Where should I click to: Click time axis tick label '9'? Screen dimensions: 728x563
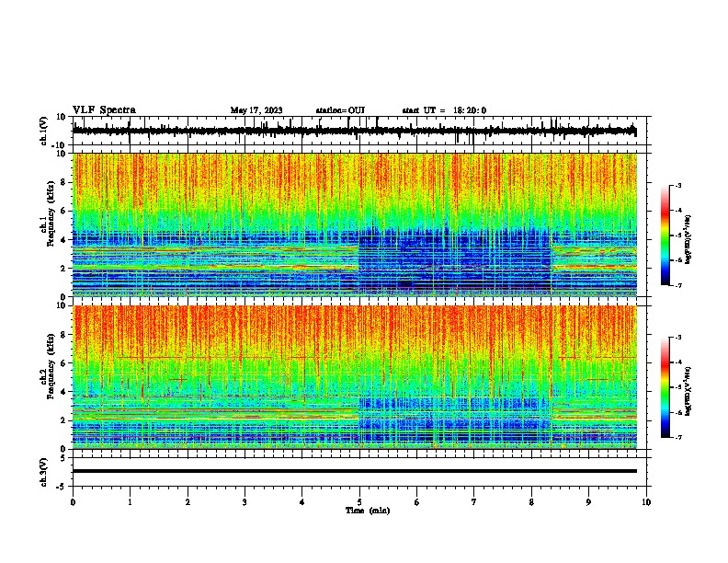coord(588,502)
